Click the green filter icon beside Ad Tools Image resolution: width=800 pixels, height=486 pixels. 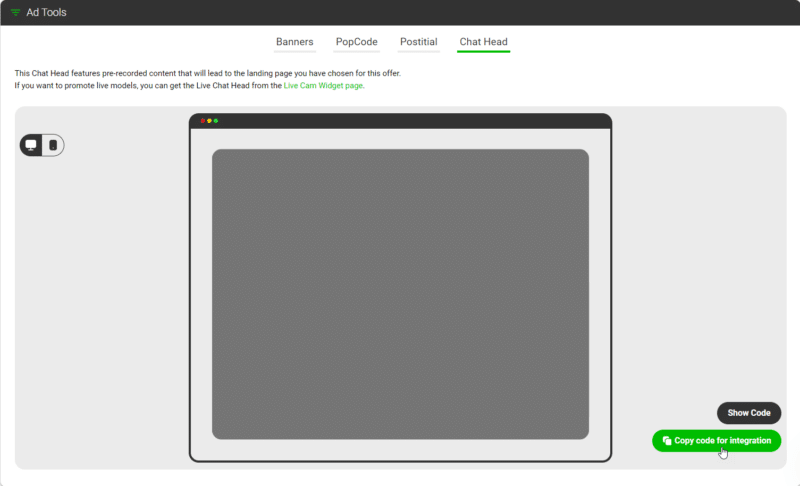pyautogui.click(x=15, y=13)
